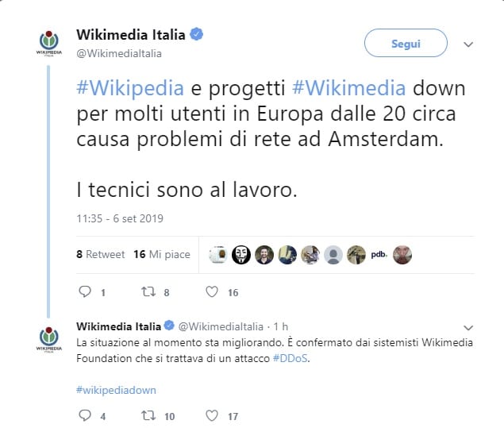This screenshot has height=428, width=504.
Task: Open the #wikipediadown hashtag
Action: 117,390
